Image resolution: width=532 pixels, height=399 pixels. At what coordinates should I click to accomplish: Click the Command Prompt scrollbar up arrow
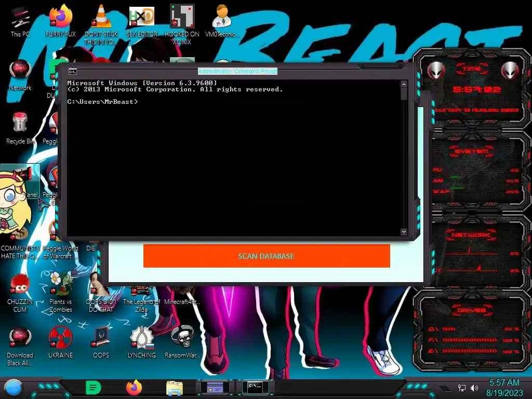[x=404, y=84]
